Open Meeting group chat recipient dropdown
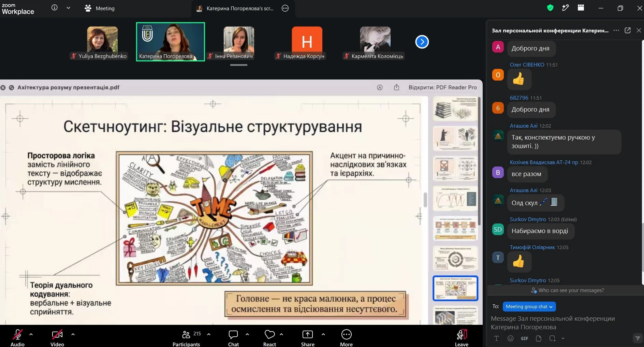This screenshot has height=347, width=644. click(529, 306)
